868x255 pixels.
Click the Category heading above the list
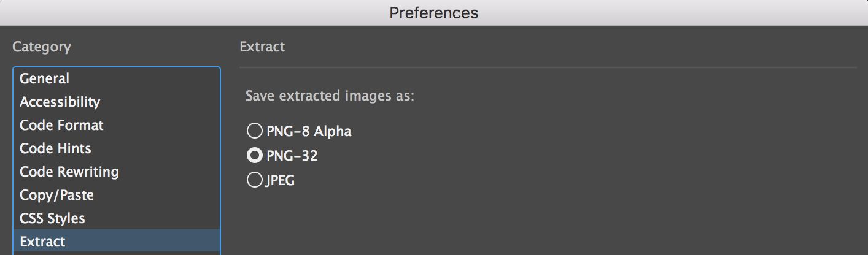click(x=41, y=47)
